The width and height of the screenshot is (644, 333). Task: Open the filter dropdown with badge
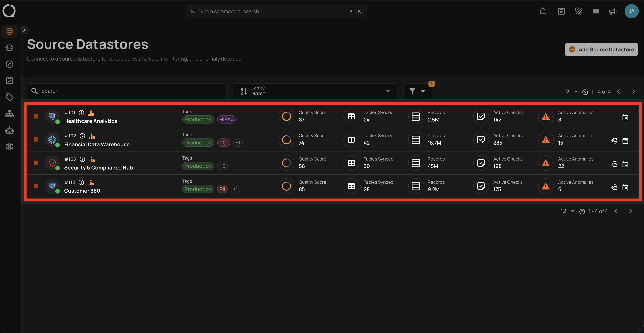(417, 91)
